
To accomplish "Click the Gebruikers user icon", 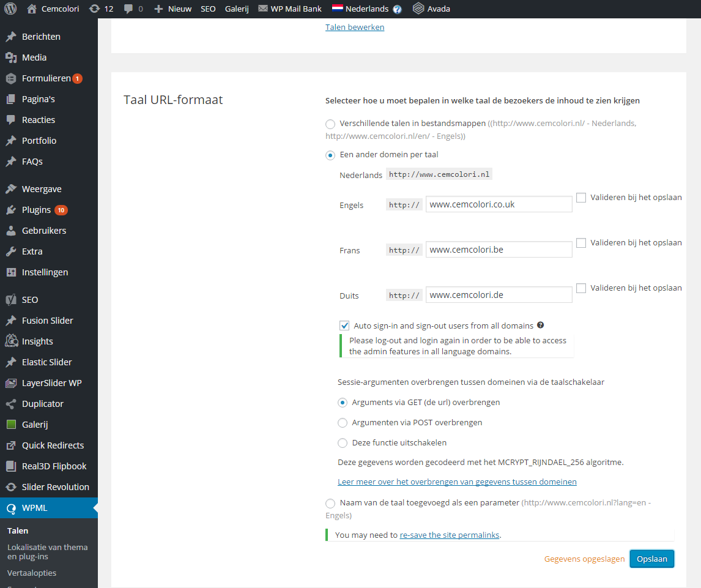I will coord(11,231).
